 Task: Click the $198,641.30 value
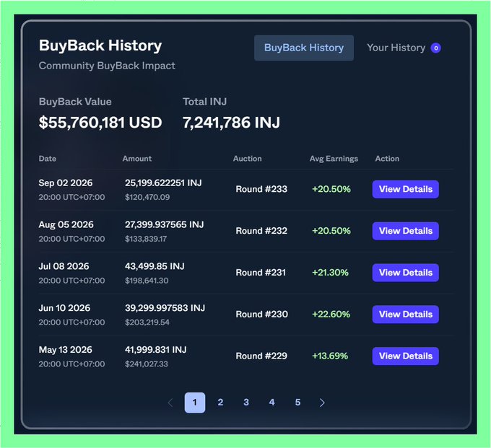(x=147, y=281)
